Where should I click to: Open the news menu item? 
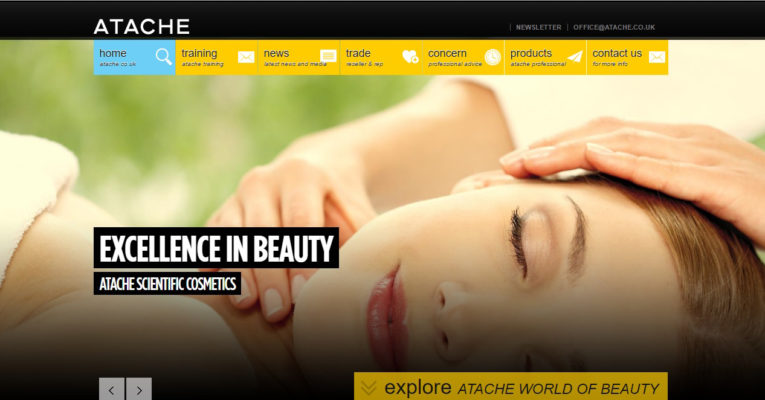pyautogui.click(x=299, y=57)
